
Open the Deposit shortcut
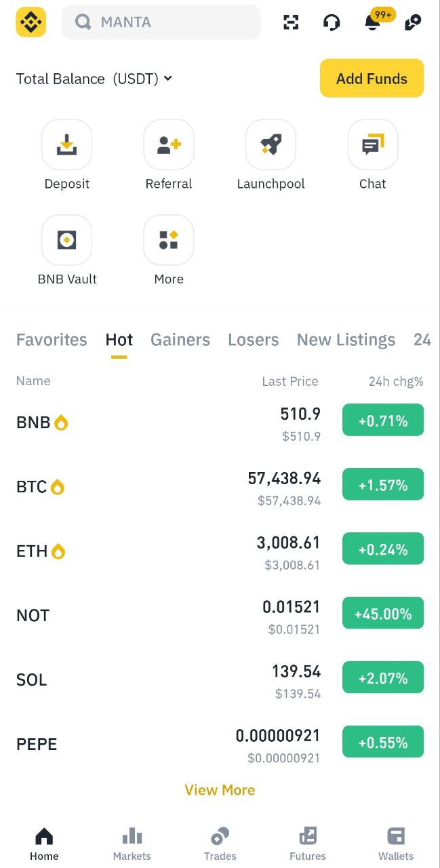click(x=66, y=144)
